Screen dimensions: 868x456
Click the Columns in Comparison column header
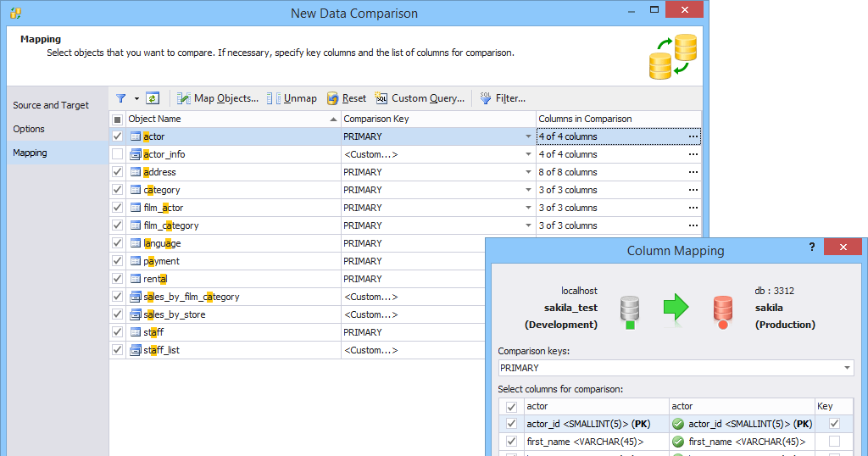619,119
